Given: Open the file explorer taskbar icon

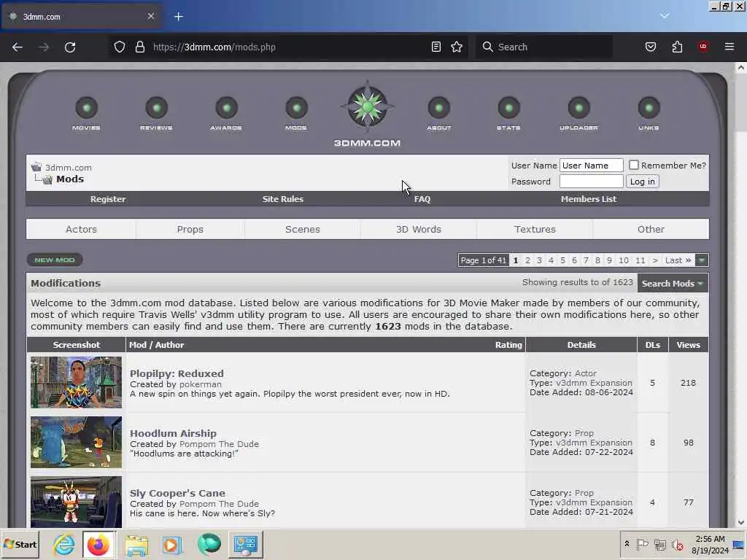Looking at the screenshot, I should [x=136, y=545].
